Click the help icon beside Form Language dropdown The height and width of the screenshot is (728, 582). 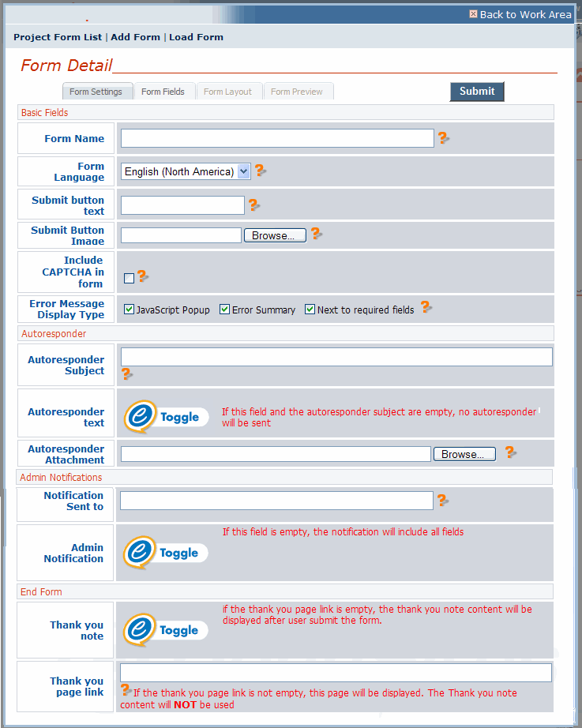(261, 170)
